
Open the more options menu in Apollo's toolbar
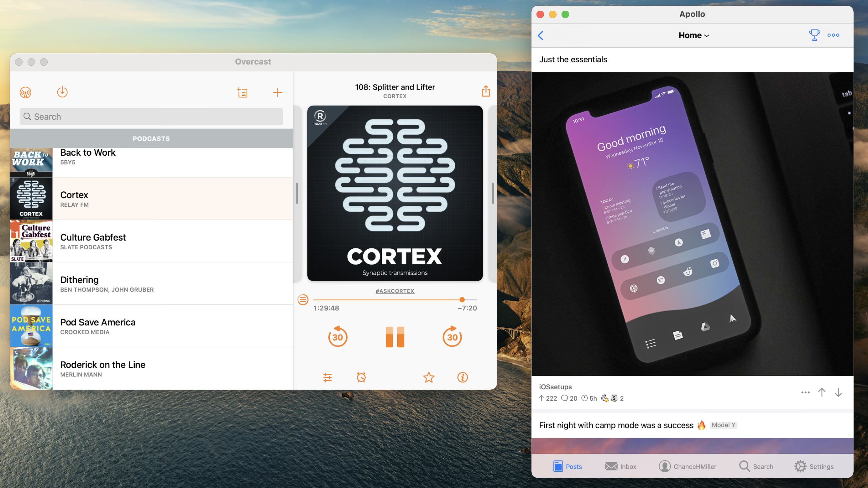pyautogui.click(x=833, y=35)
